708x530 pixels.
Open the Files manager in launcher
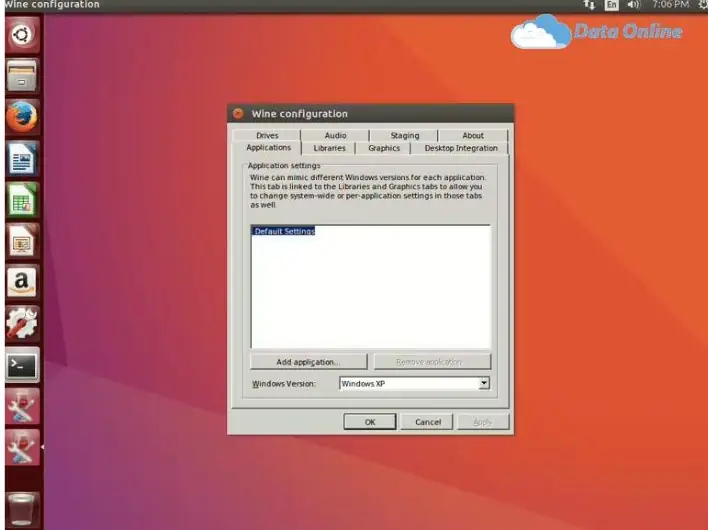click(22, 75)
